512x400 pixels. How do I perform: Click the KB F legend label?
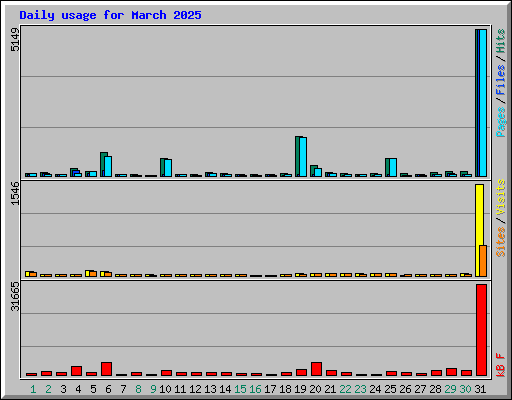click(x=501, y=365)
